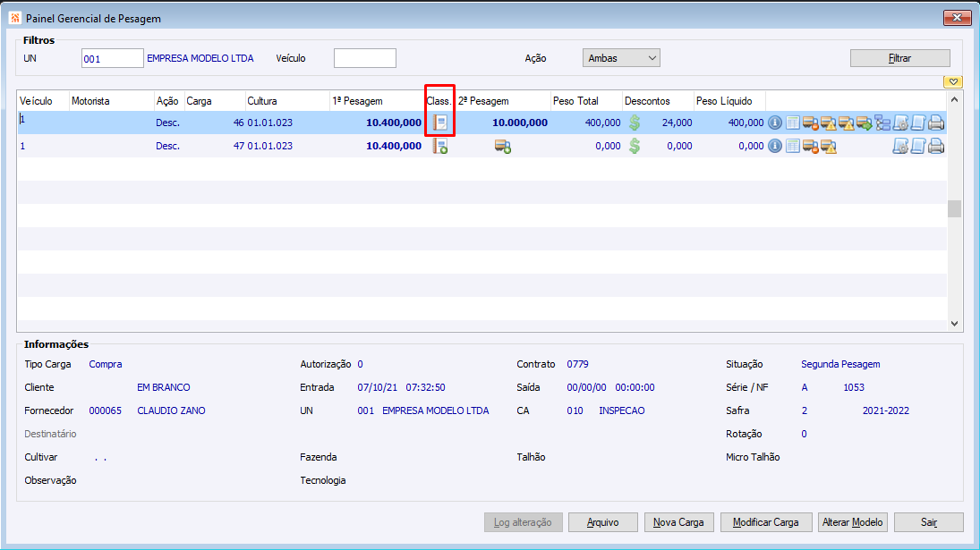This screenshot has width=980, height=550.
Task: Click the grid vertical scrollbar thumb
Action: click(x=954, y=208)
